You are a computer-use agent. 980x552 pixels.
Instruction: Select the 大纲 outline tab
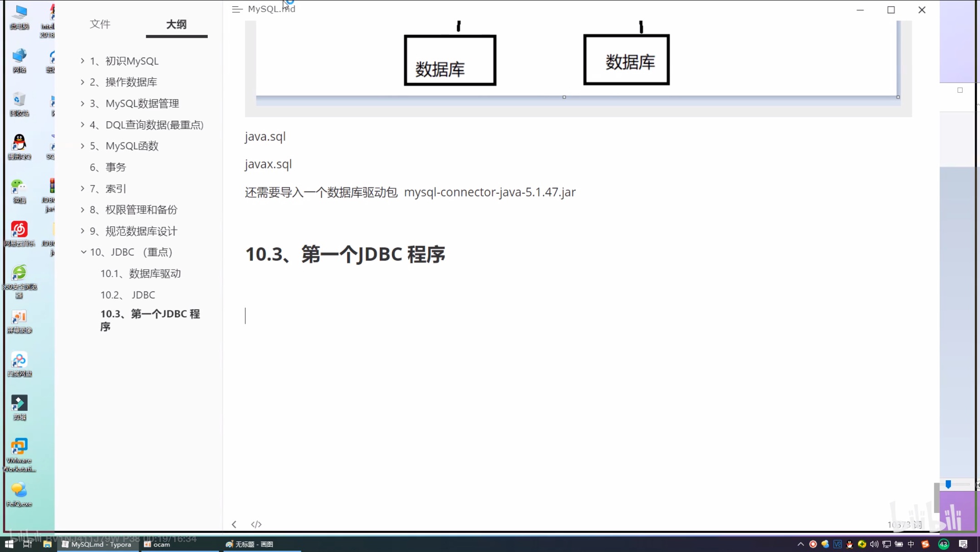176,24
